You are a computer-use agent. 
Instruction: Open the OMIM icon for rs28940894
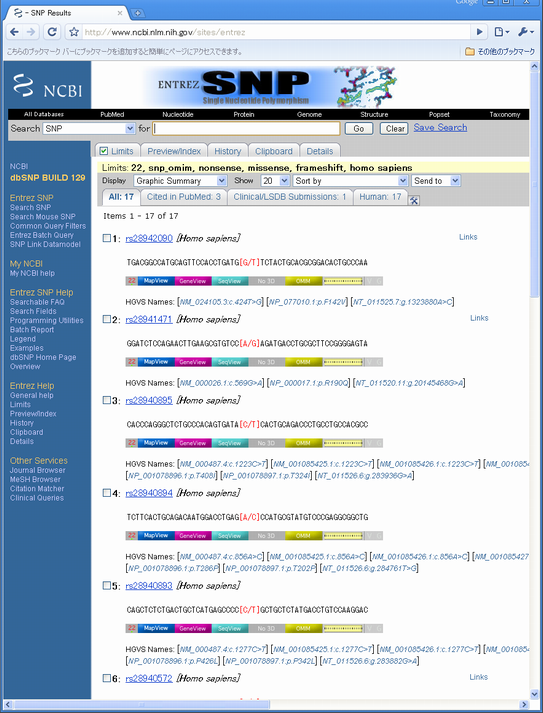(304, 536)
